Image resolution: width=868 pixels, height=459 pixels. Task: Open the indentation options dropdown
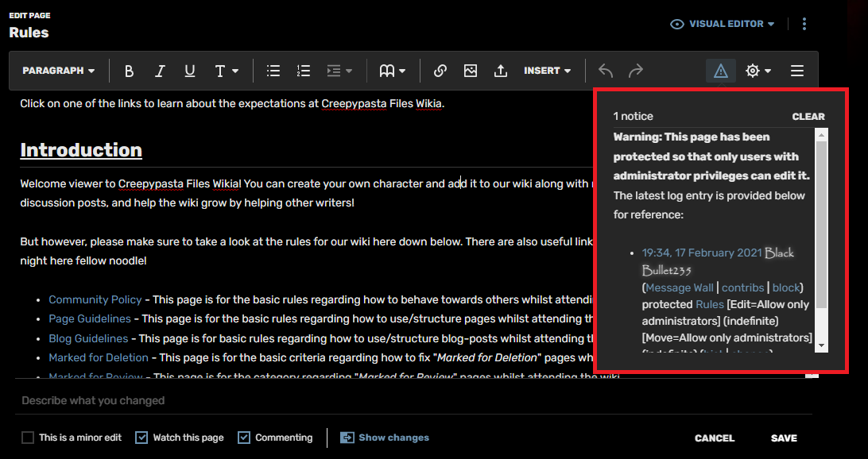(x=339, y=71)
